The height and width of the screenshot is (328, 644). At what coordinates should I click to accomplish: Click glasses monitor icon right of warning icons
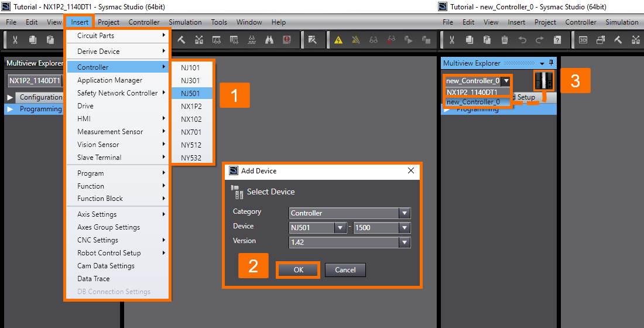click(374, 40)
